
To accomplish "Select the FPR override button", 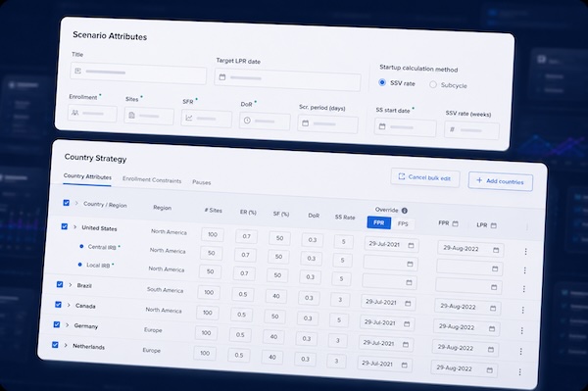I will (378, 222).
